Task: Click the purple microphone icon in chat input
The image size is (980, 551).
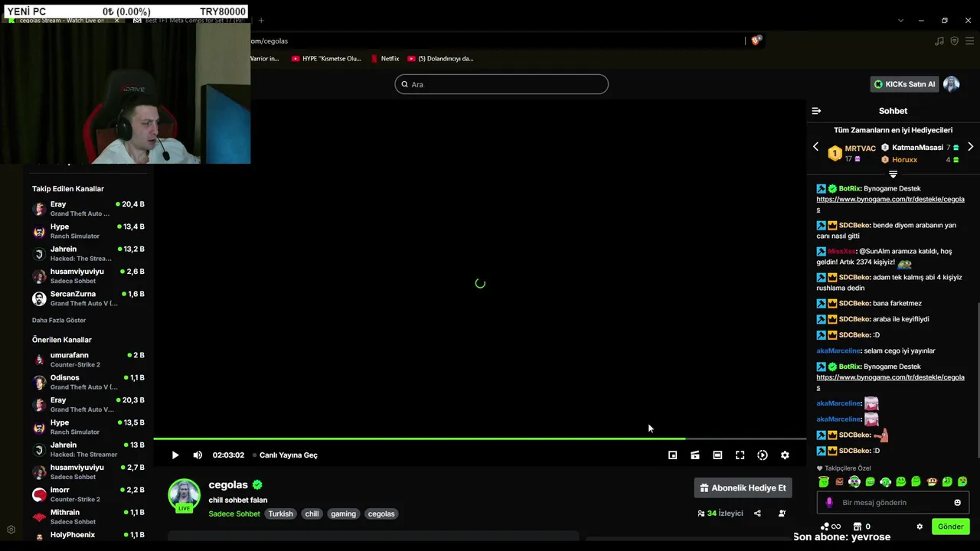Action: pos(828,503)
